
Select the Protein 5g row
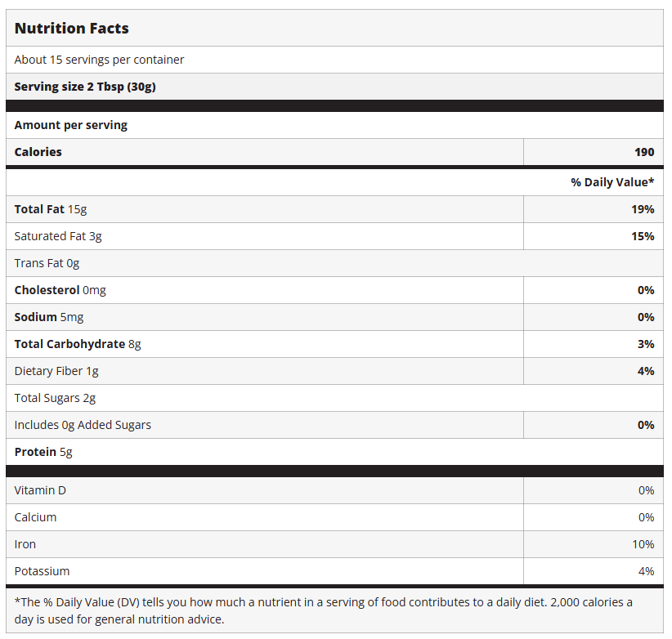[x=43, y=452]
